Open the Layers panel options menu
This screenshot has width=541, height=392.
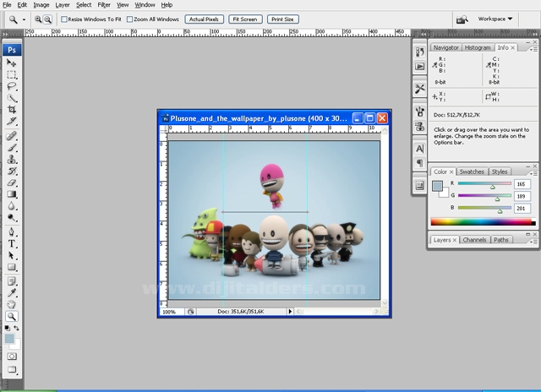(x=533, y=242)
